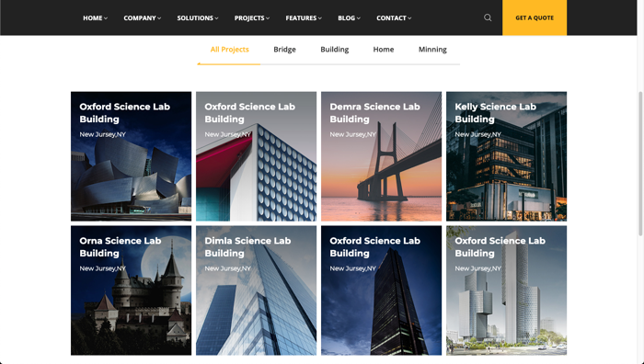The height and width of the screenshot is (364, 644).
Task: Select the All Projects filter tab
Action: coord(230,50)
